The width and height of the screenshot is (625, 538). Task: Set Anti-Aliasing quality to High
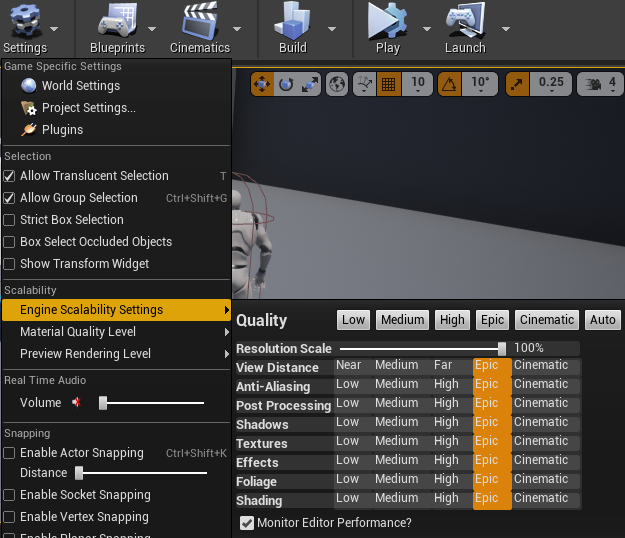(x=452, y=384)
